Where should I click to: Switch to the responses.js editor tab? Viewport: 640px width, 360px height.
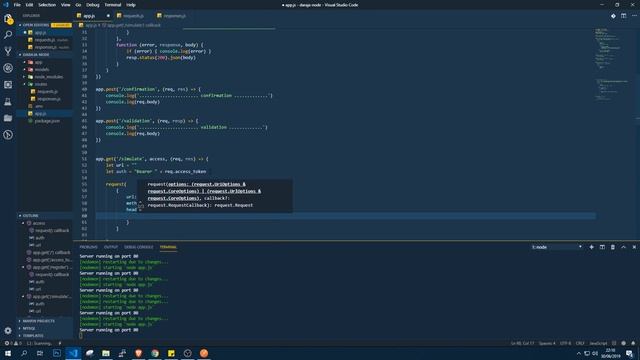[174, 16]
